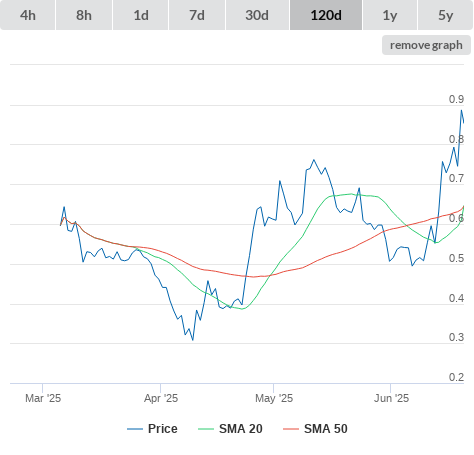Select the 4h time range tab
Screen dimensions: 474x455
(28, 15)
